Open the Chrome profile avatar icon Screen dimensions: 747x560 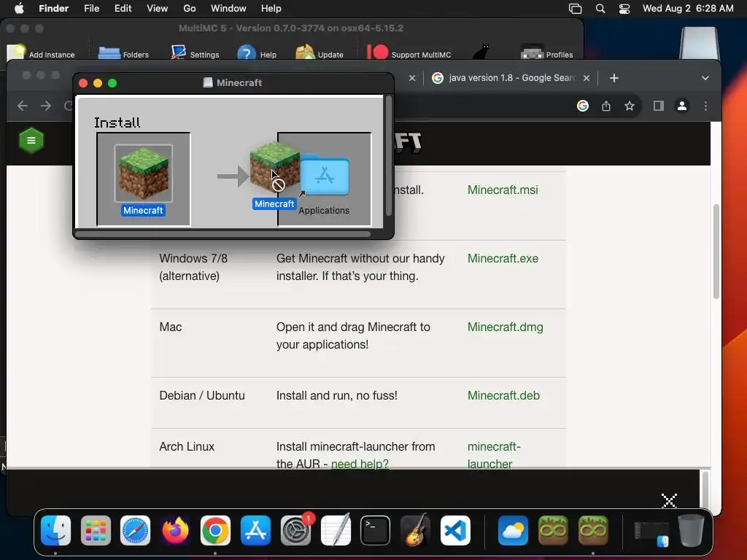(682, 106)
